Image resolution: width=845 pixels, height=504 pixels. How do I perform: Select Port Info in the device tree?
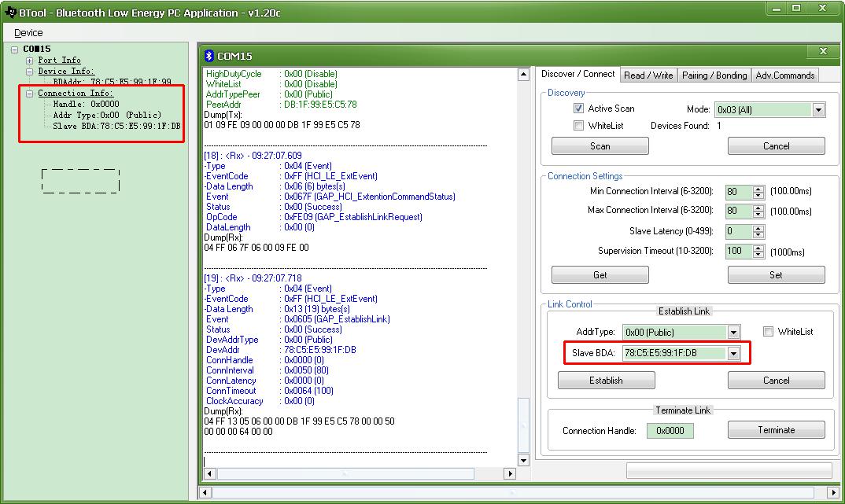pos(59,61)
